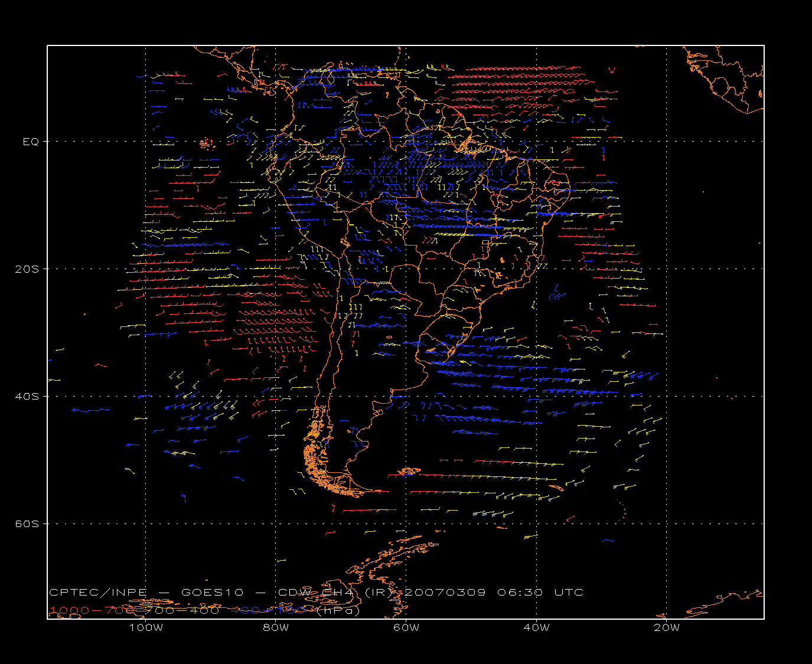Click the '20S' latitude axis label

click(27, 269)
